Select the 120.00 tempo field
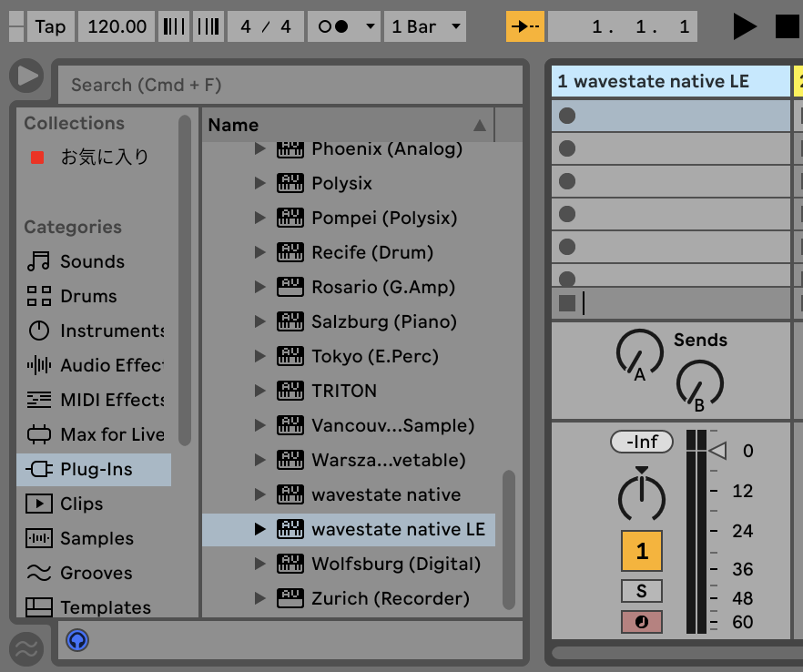 [x=117, y=26]
